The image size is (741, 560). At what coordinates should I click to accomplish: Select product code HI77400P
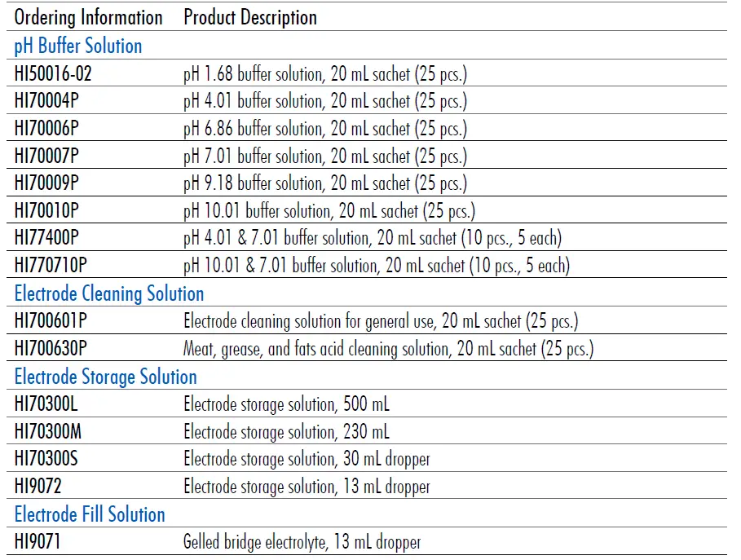47,239
